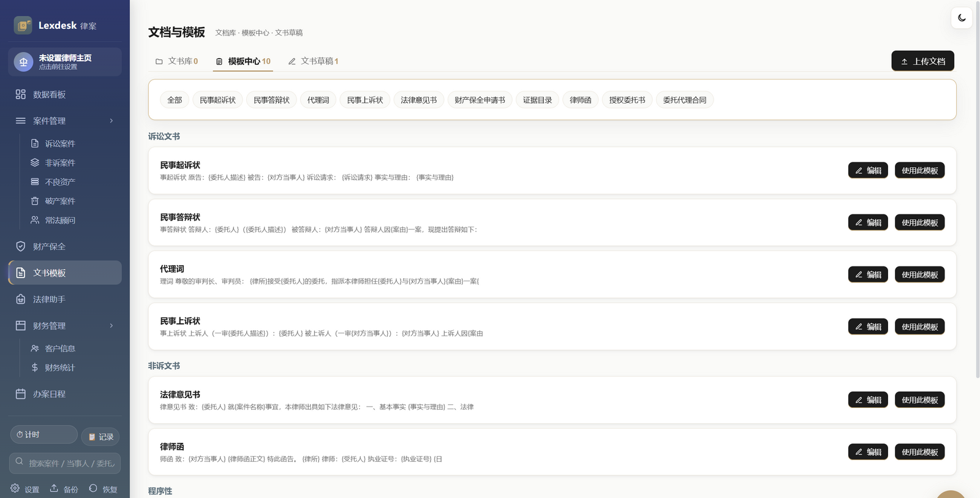Viewport: 980px width, 498px height.
Task: Filter by 民事起诉状 chip
Action: click(x=217, y=100)
